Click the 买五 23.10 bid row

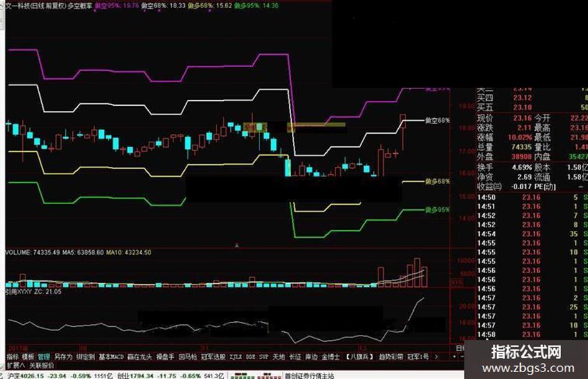coord(532,107)
